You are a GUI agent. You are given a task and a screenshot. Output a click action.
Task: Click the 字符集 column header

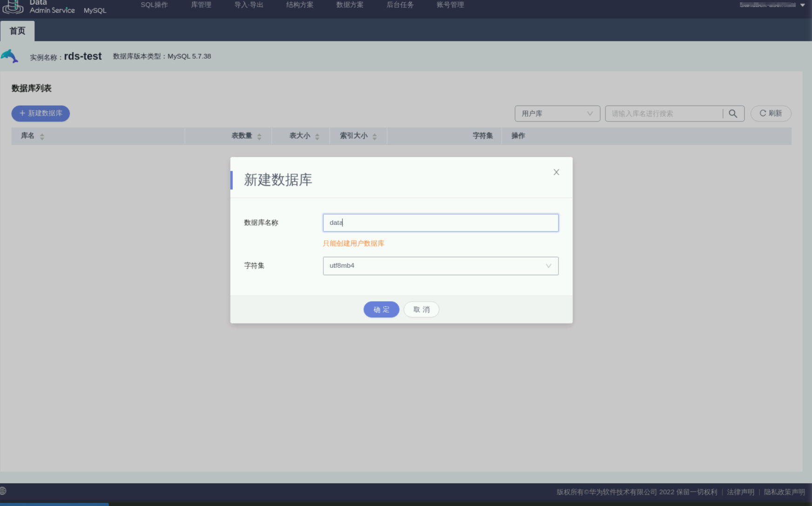[483, 136]
